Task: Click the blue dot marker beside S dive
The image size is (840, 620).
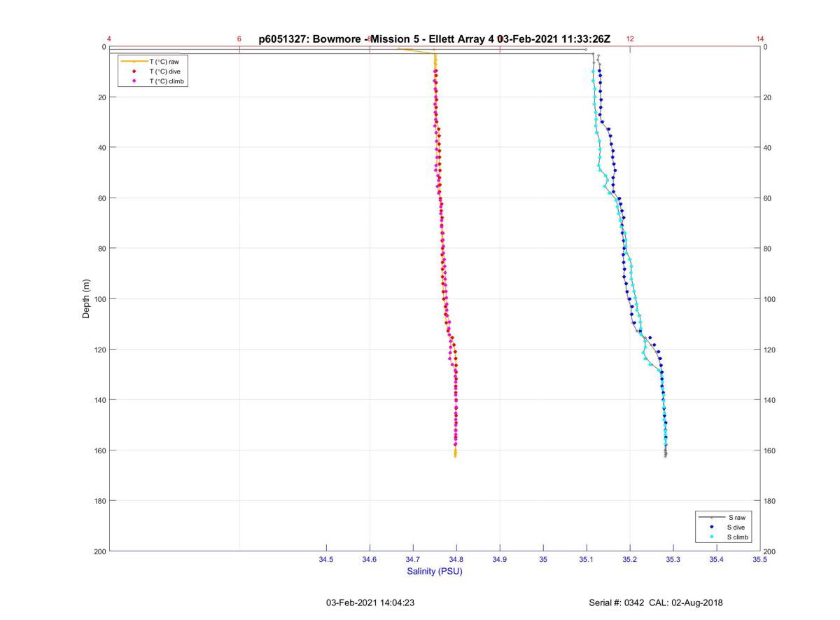Action: point(712,527)
